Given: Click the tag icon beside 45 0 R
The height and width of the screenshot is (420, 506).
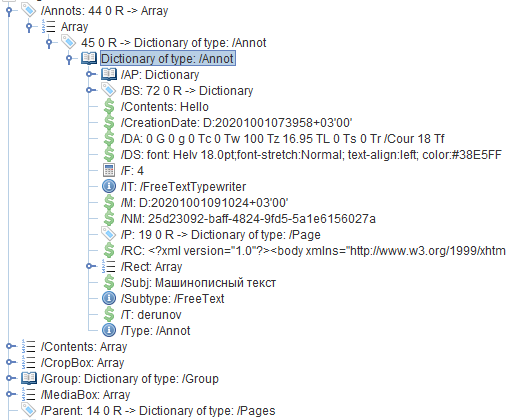Looking at the screenshot, I should (x=69, y=42).
